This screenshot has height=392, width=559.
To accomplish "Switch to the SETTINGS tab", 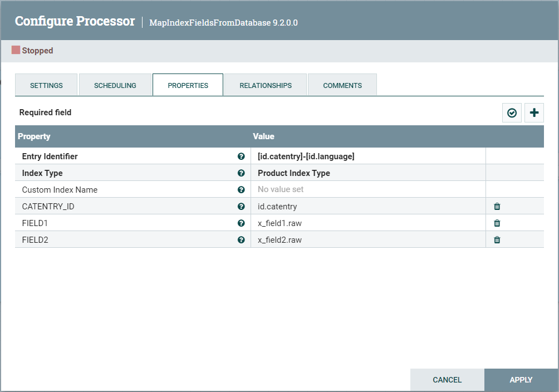I will pos(46,85).
